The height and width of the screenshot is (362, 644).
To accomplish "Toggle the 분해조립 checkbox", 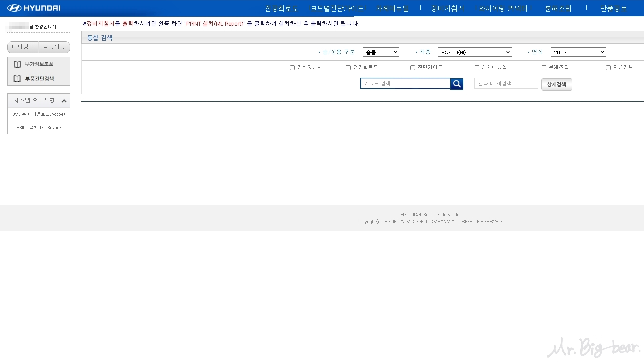I will click(544, 68).
